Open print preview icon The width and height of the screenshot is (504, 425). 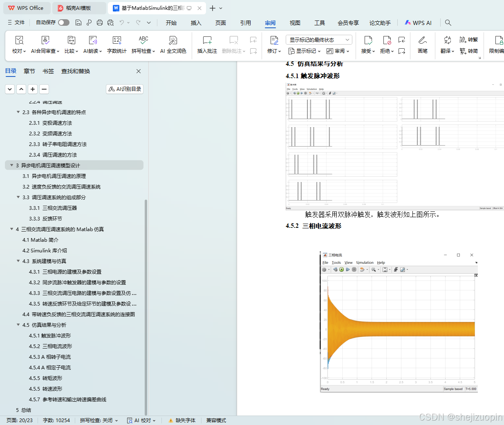click(110, 22)
